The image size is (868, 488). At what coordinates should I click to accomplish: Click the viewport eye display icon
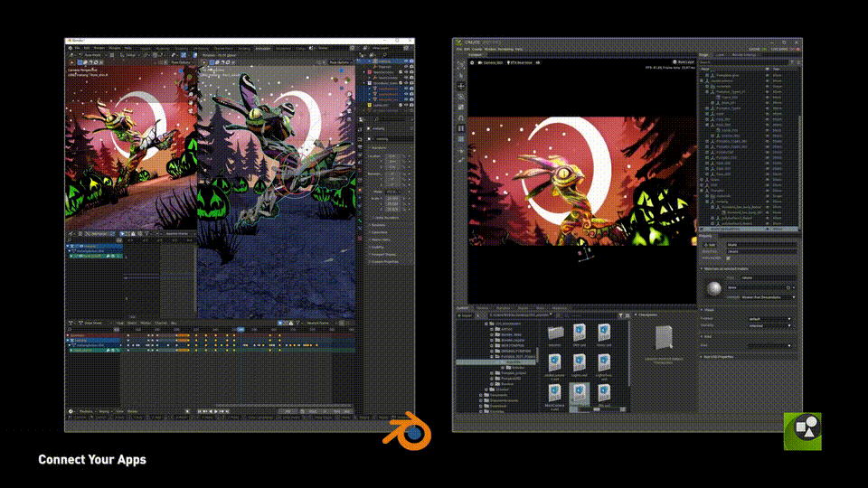[538, 62]
